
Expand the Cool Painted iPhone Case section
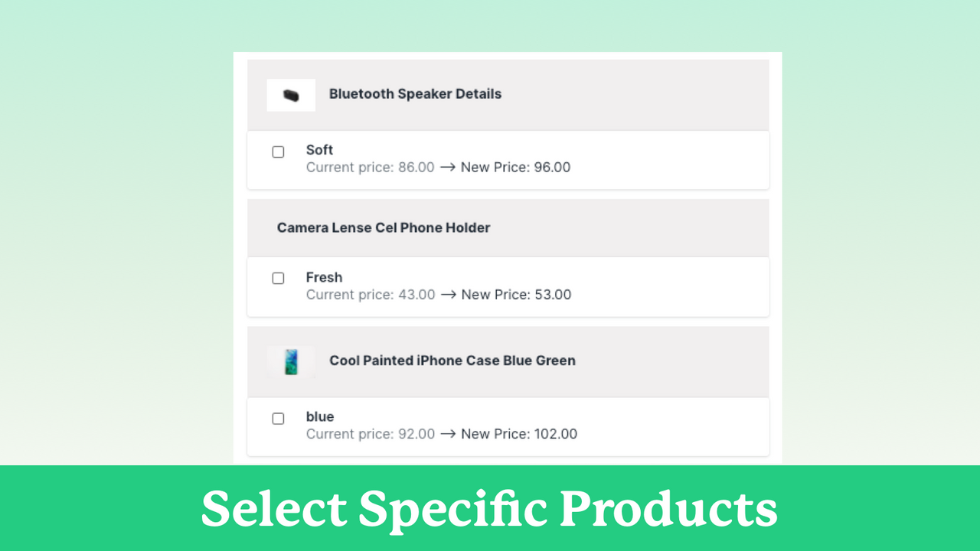(508, 360)
